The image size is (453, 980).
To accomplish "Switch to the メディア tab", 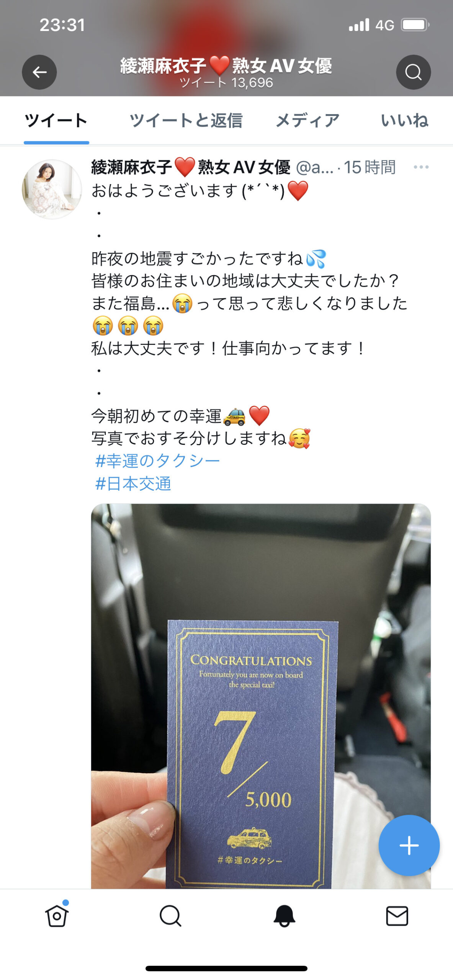I will click(x=307, y=121).
